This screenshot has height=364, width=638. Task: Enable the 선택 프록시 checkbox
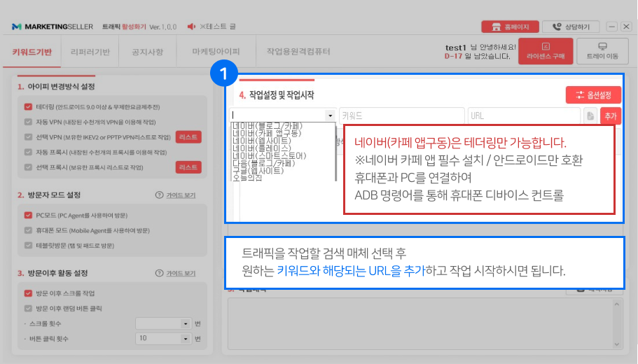point(28,167)
